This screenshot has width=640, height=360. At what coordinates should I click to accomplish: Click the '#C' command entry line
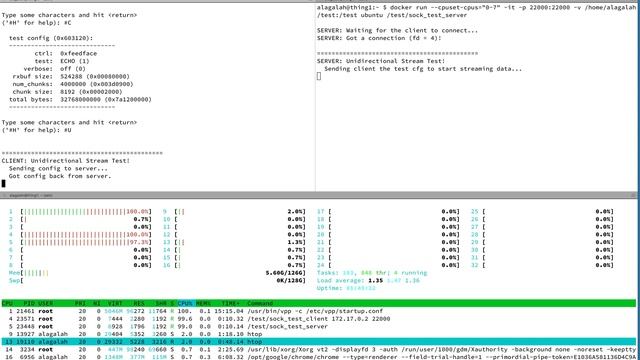click(36, 23)
